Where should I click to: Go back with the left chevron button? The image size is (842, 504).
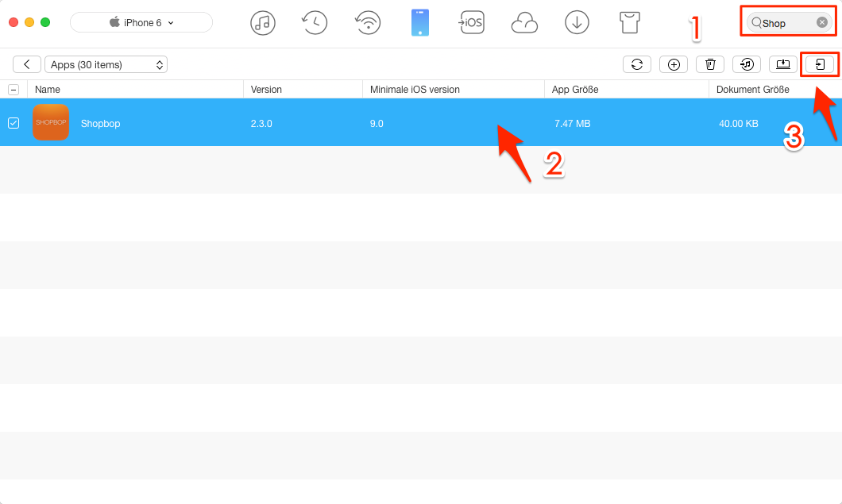pyautogui.click(x=27, y=64)
